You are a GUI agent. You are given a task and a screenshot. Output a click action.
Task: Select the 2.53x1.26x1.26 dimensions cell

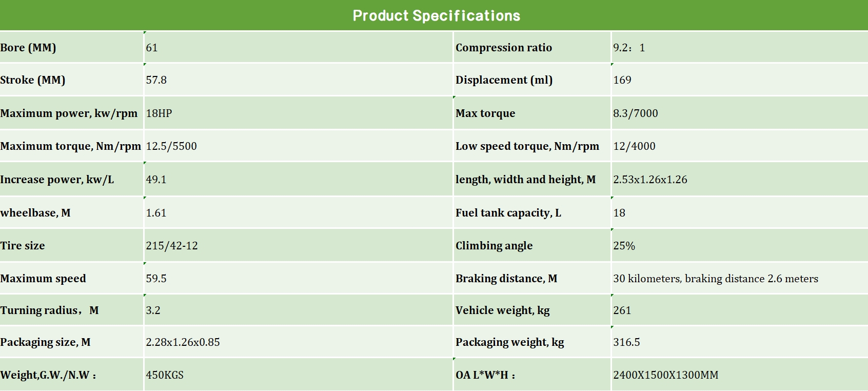click(x=650, y=180)
